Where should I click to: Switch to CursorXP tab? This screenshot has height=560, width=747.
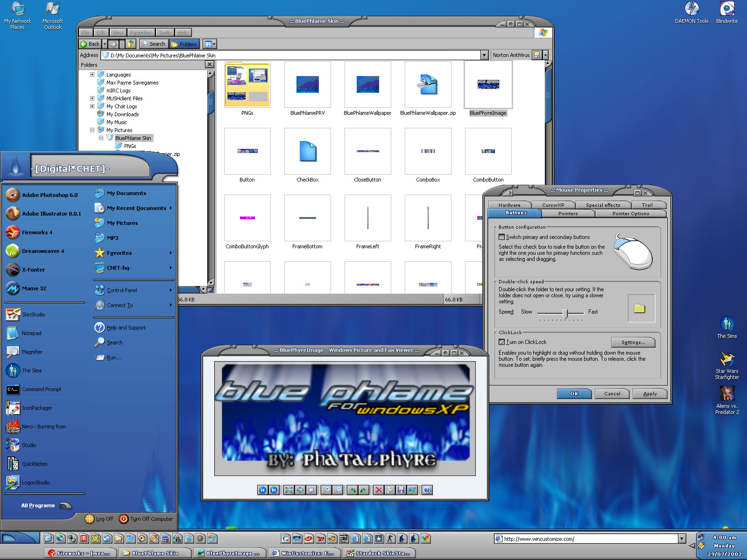tap(553, 205)
